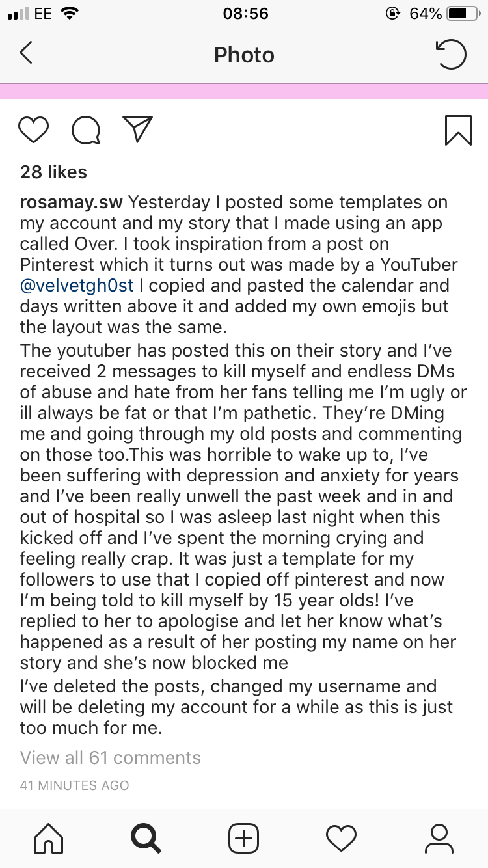Create new post with plus icon
Image resolution: width=488 pixels, height=868 pixels.
click(x=244, y=838)
